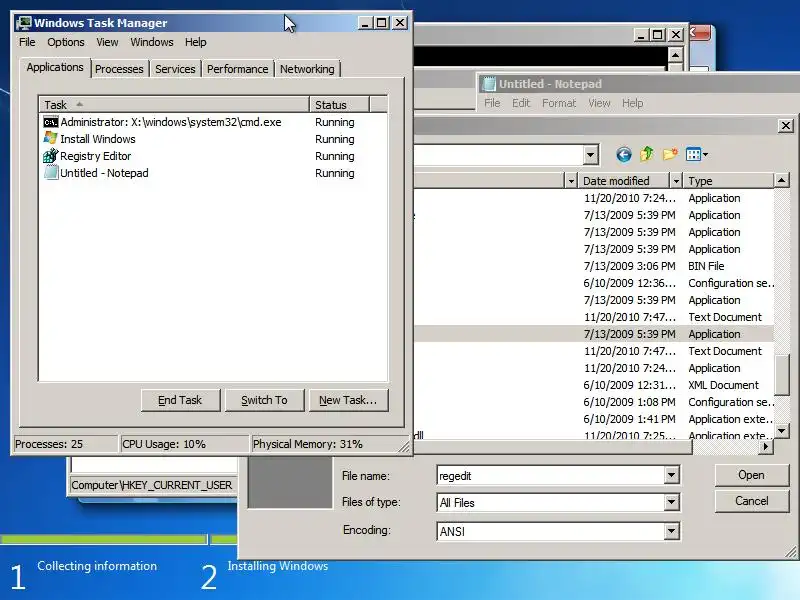Screen dimensions: 800x600
Task: Click the Task Manager title bar icon
Action: (23, 23)
